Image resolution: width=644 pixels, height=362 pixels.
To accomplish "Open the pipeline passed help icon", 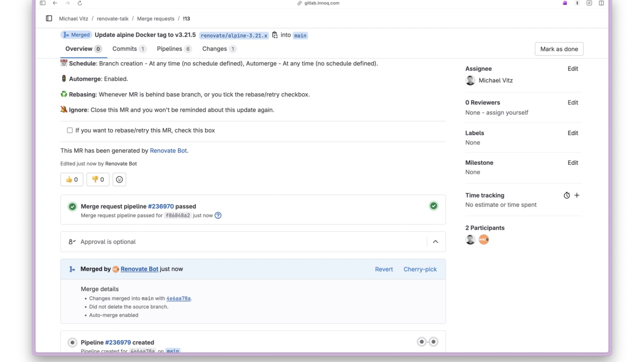I will 218,216.
